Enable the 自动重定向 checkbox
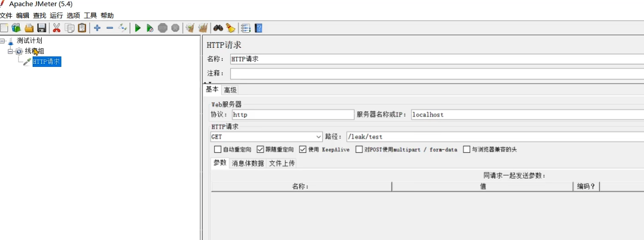644x240 pixels. coord(218,149)
